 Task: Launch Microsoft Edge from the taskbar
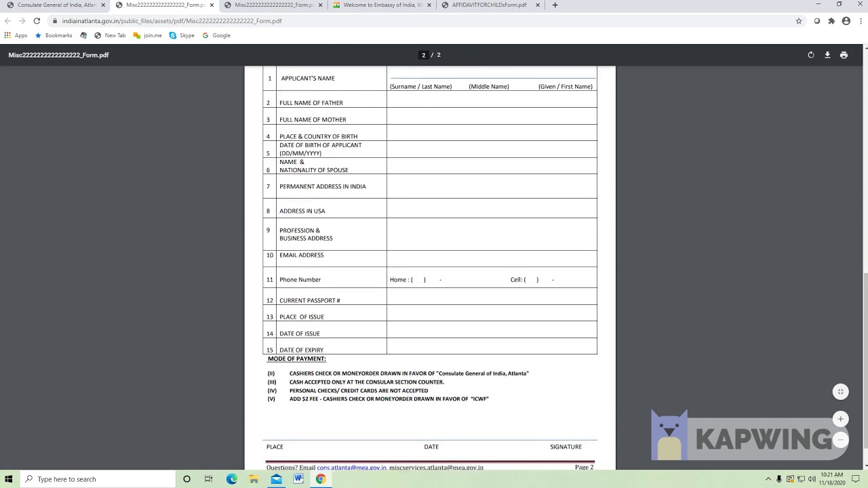coord(231,479)
